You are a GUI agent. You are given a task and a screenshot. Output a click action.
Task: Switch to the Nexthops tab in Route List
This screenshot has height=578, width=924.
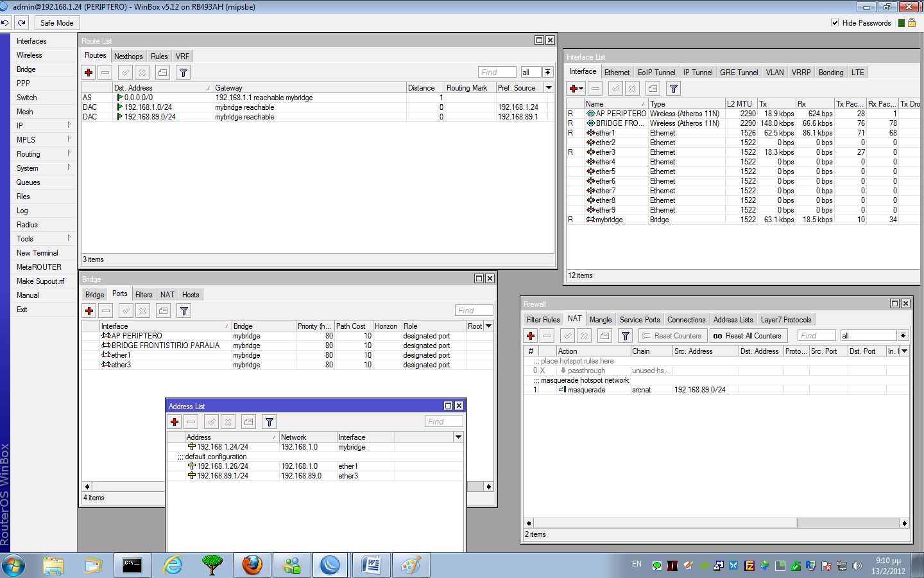(128, 57)
